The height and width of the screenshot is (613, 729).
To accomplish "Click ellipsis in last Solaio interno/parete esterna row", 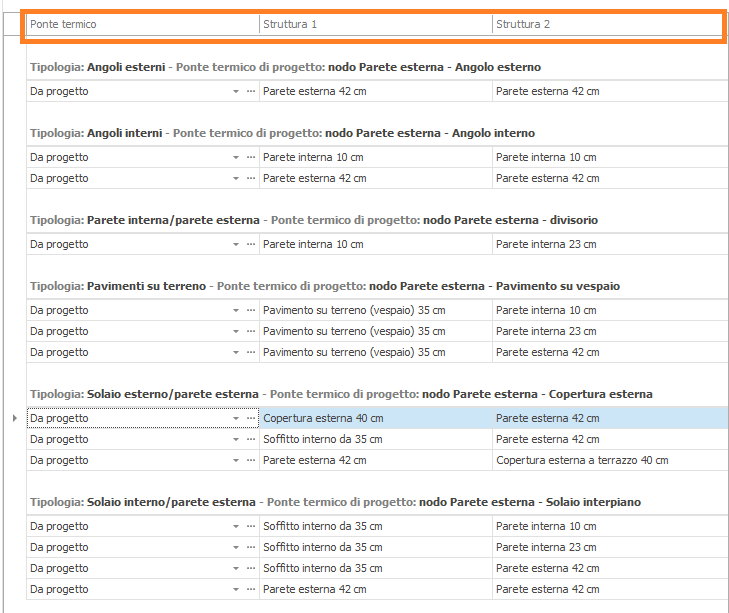I will click(250, 589).
